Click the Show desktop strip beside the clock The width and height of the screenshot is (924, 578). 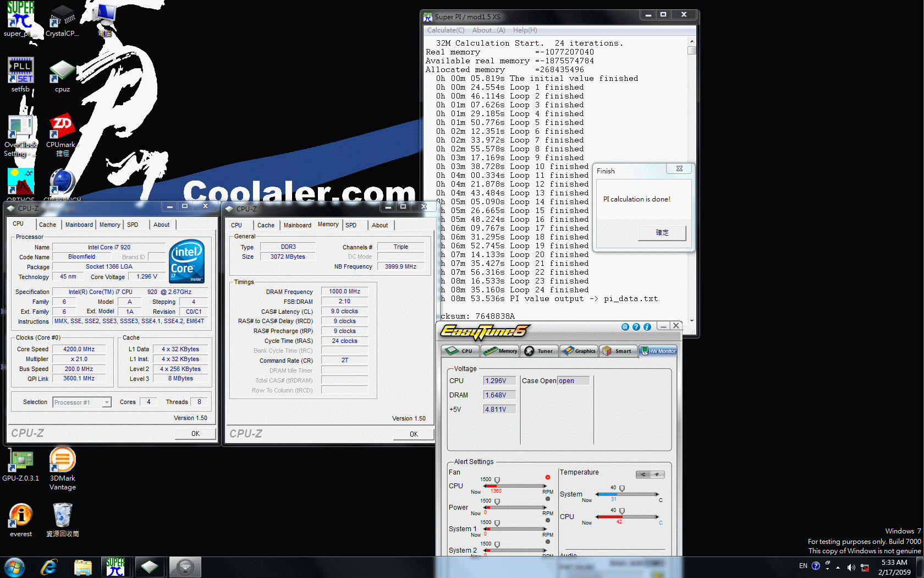click(920, 568)
